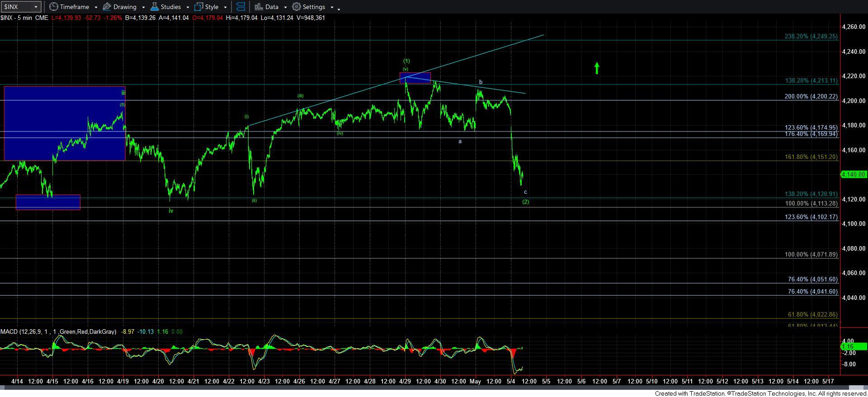
Task: Open the Drawing menu label
Action: (125, 7)
